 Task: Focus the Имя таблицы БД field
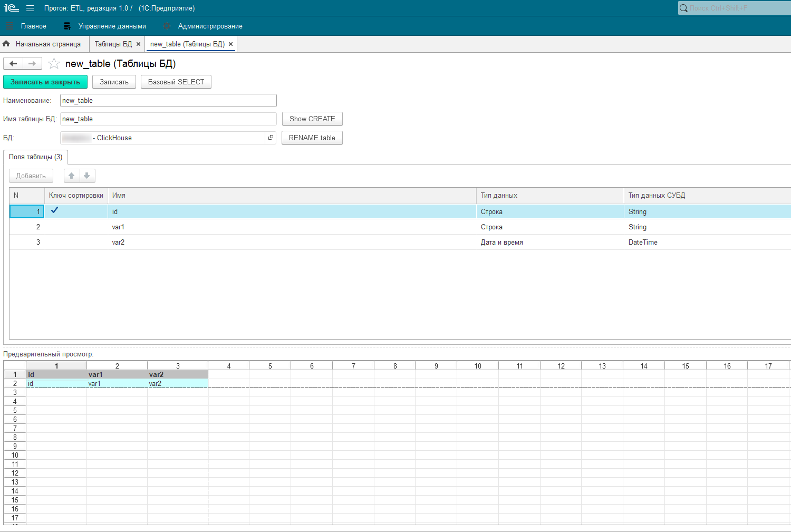[x=168, y=119]
